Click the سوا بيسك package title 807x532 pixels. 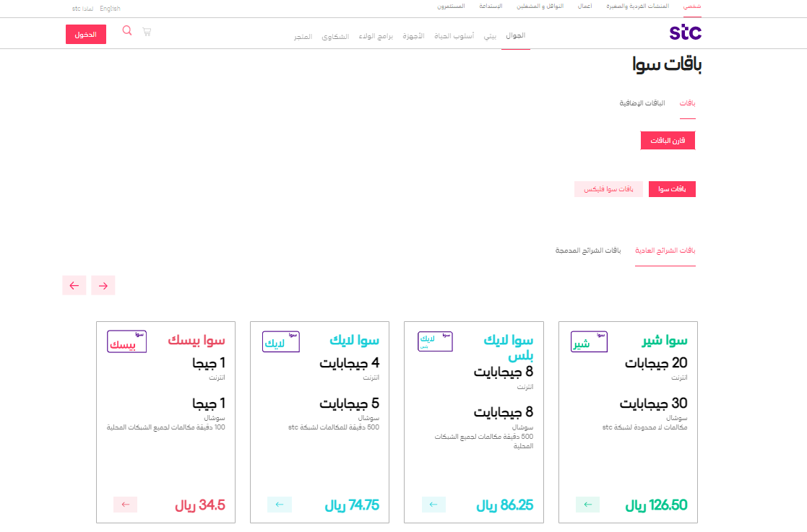pyautogui.click(x=196, y=340)
